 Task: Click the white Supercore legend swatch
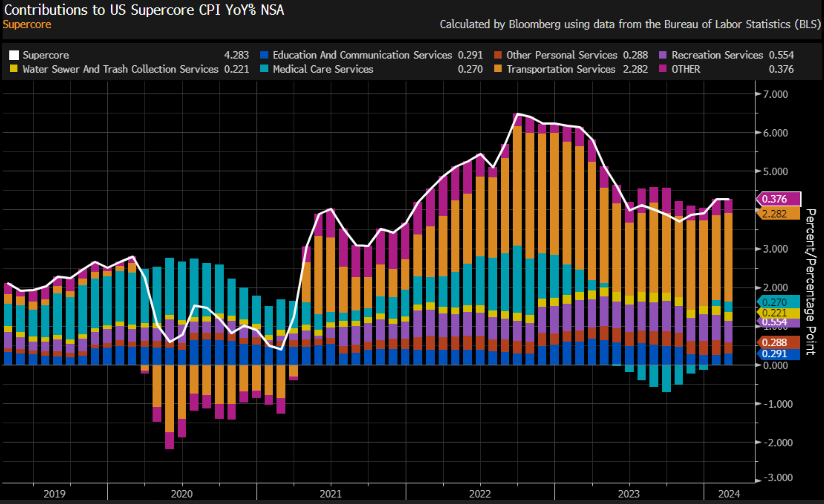click(14, 55)
